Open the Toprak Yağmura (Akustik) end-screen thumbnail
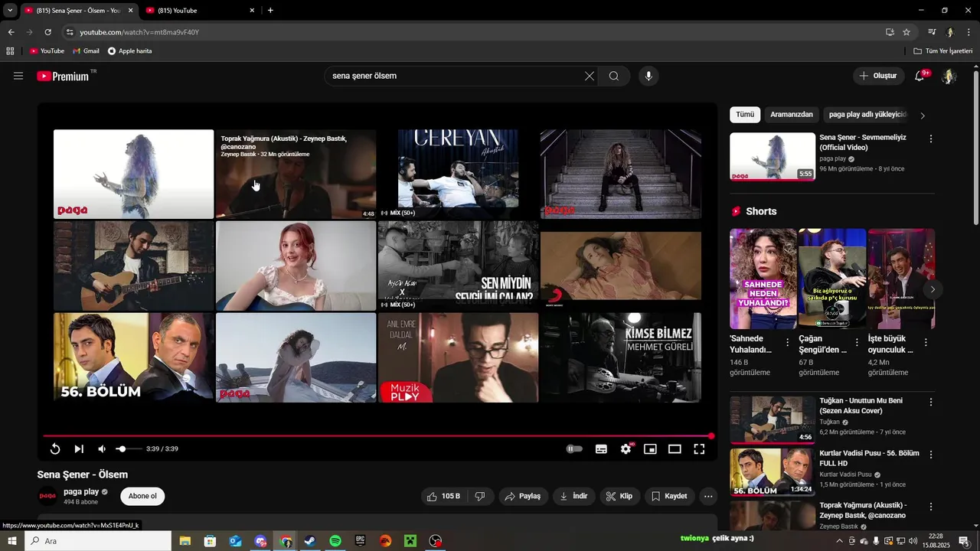 pos(296,174)
